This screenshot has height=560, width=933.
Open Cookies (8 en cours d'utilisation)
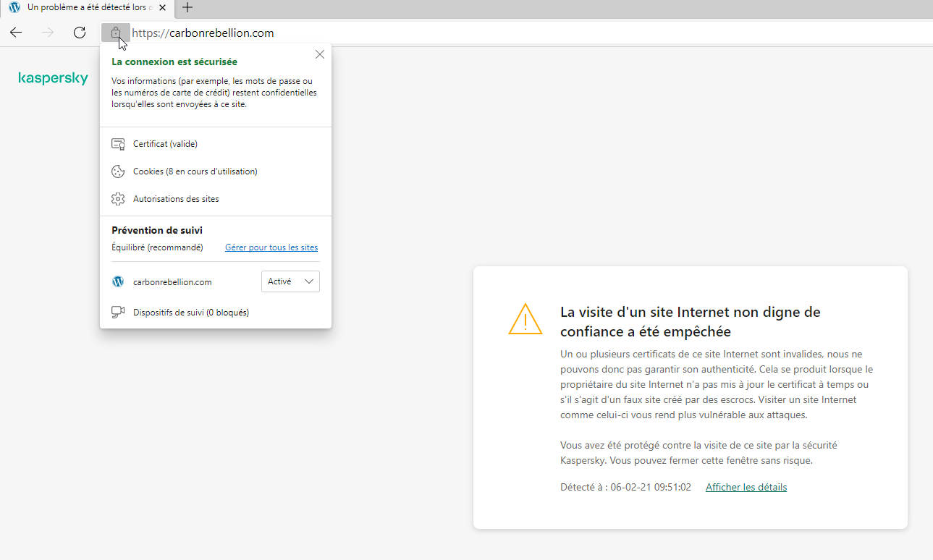(195, 171)
